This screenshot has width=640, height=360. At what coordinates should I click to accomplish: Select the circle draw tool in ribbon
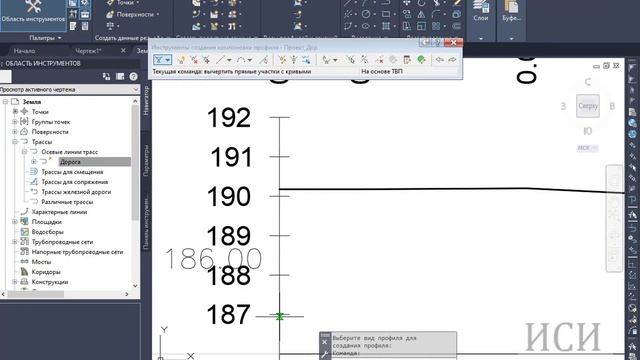click(366, 14)
